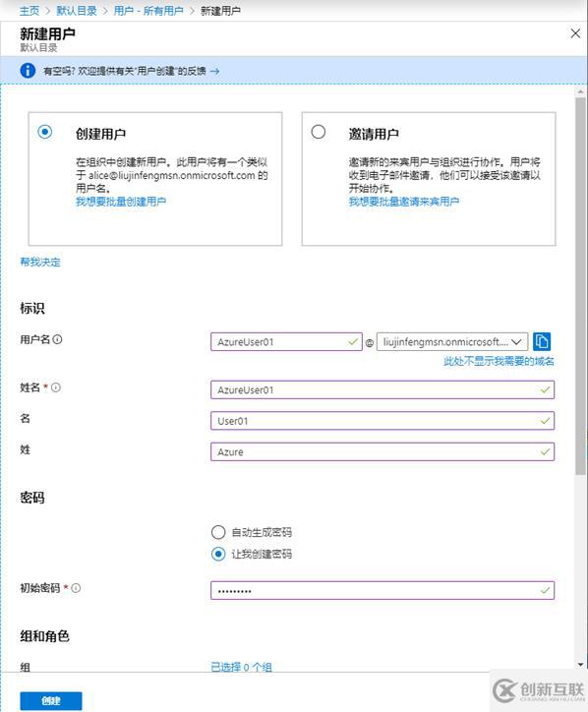
Task: Click 已选择 0 个组 link
Action: click(x=241, y=667)
